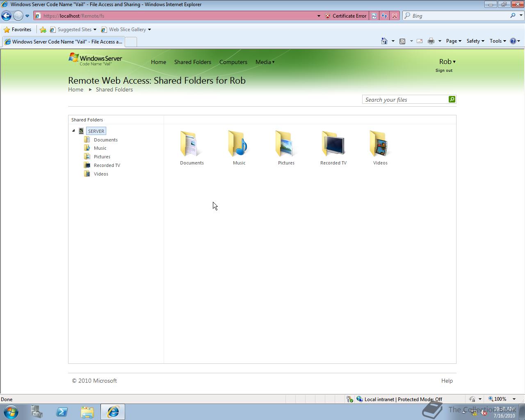
Task: Open the Page menu
Action: [454, 41]
